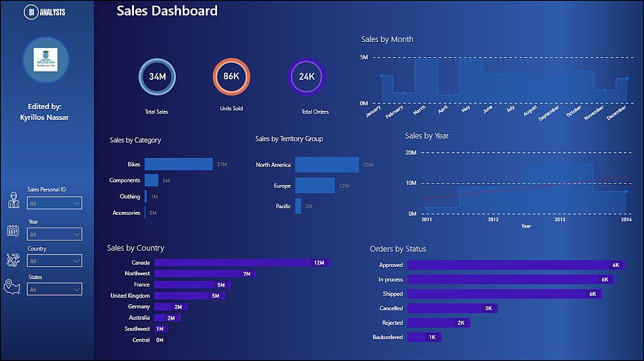The image size is (644, 361).
Task: Select the North America territory bar
Action: click(x=327, y=165)
